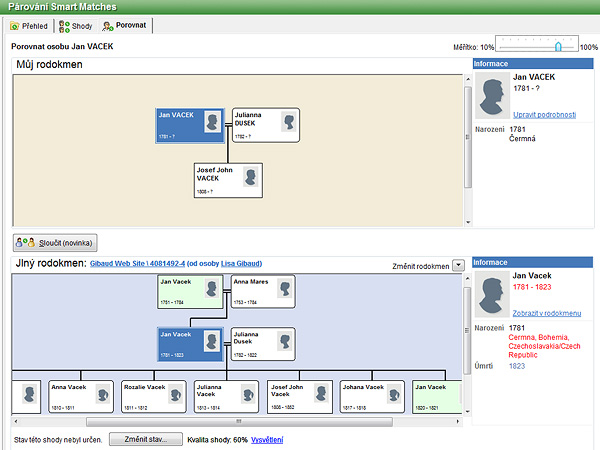Select Josef John Vacek card in other tree
The image size is (600, 450).
[300, 397]
